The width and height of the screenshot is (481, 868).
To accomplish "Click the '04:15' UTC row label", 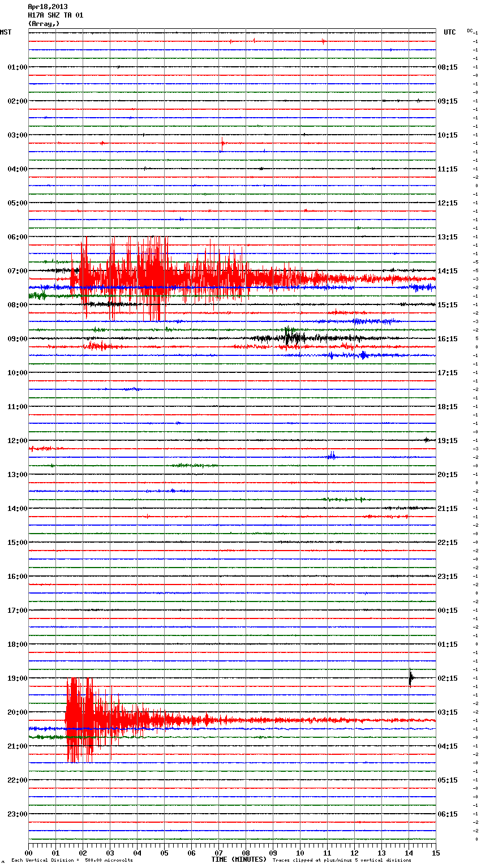I will point(448,746).
